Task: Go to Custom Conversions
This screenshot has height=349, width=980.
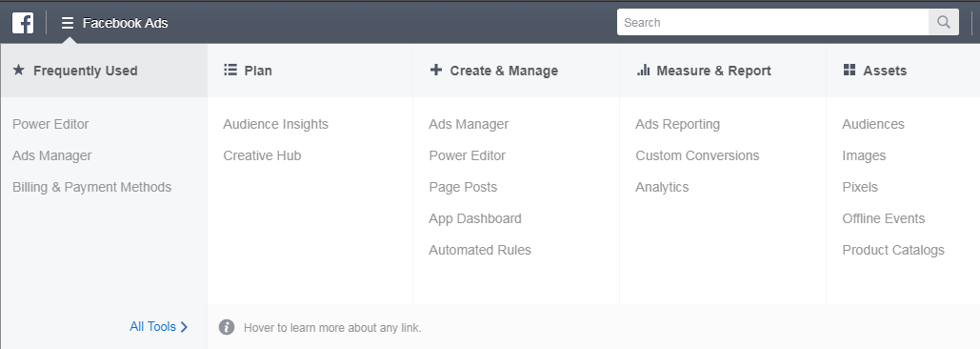Action: pos(697,155)
